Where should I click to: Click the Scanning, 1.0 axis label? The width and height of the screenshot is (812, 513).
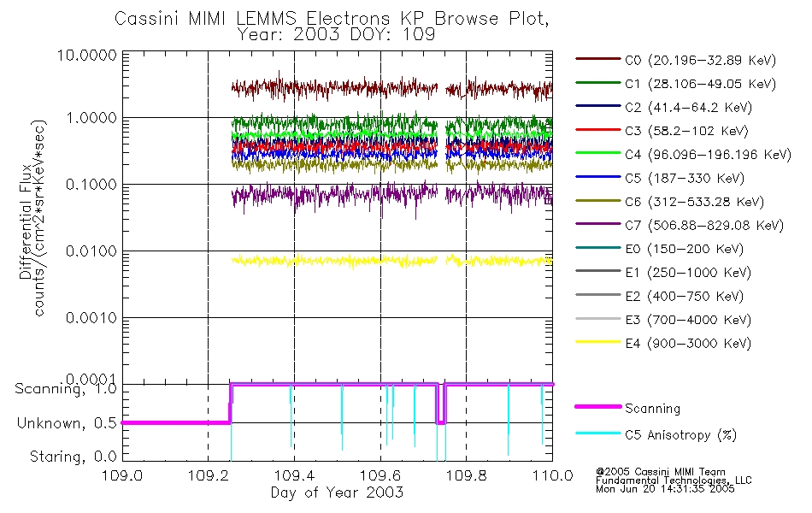click(x=66, y=389)
